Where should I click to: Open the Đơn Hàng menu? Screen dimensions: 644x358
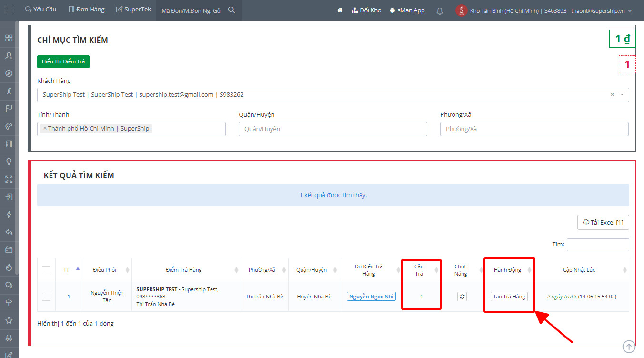click(86, 10)
